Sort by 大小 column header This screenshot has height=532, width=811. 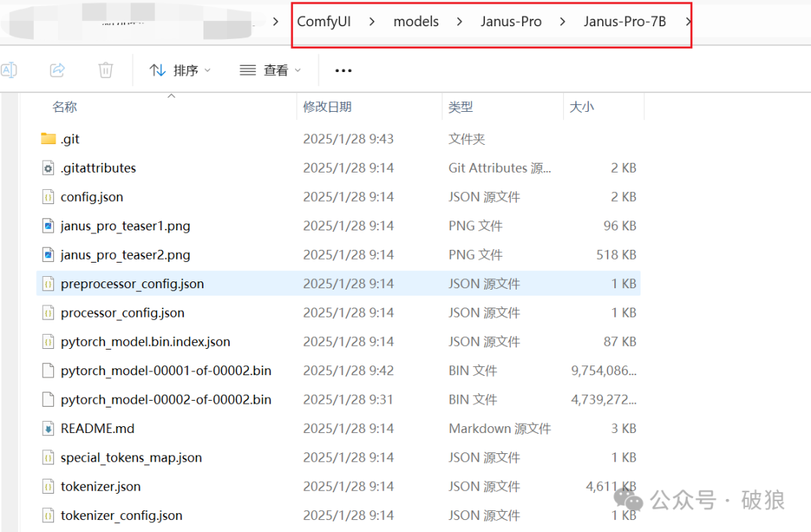pos(582,107)
